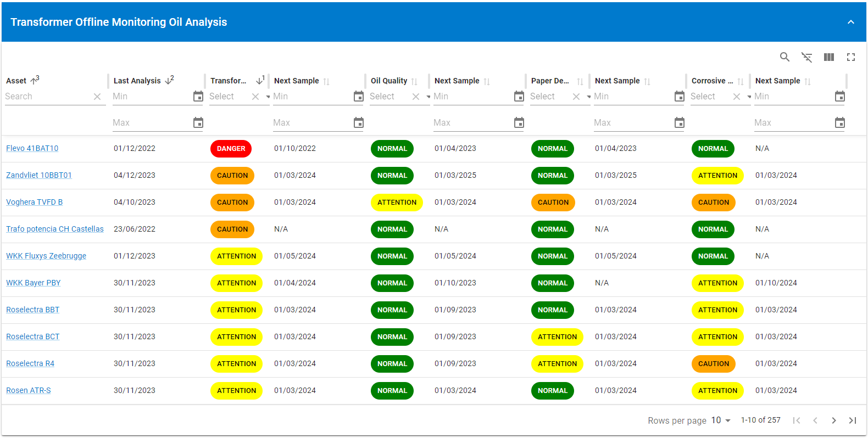Open Trafo potencia CH Castellas link

pyautogui.click(x=54, y=229)
